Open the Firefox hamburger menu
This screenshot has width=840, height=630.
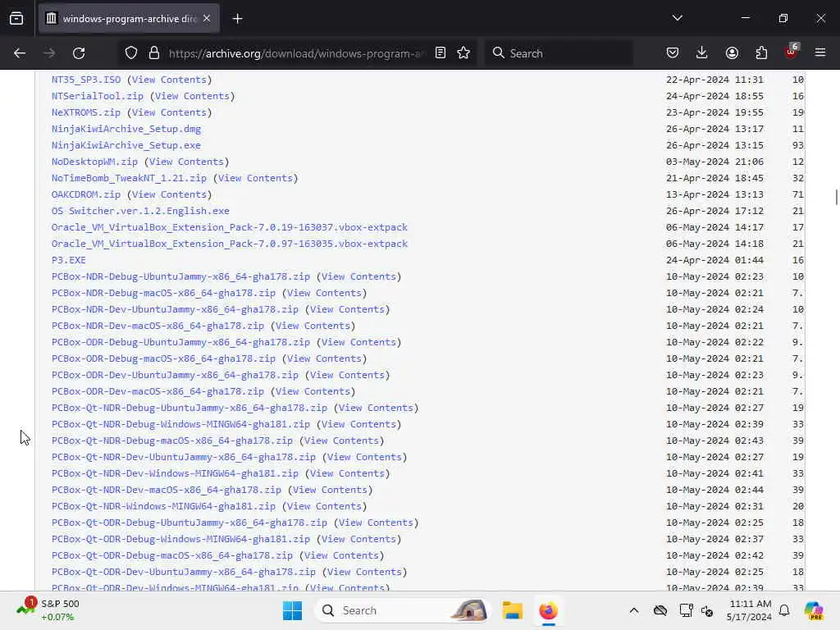coord(820,53)
